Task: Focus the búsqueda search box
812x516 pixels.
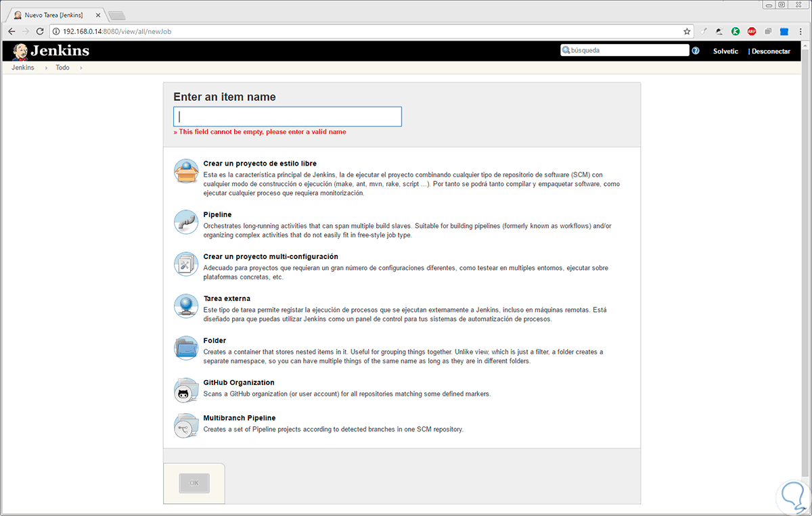Action: [625, 50]
